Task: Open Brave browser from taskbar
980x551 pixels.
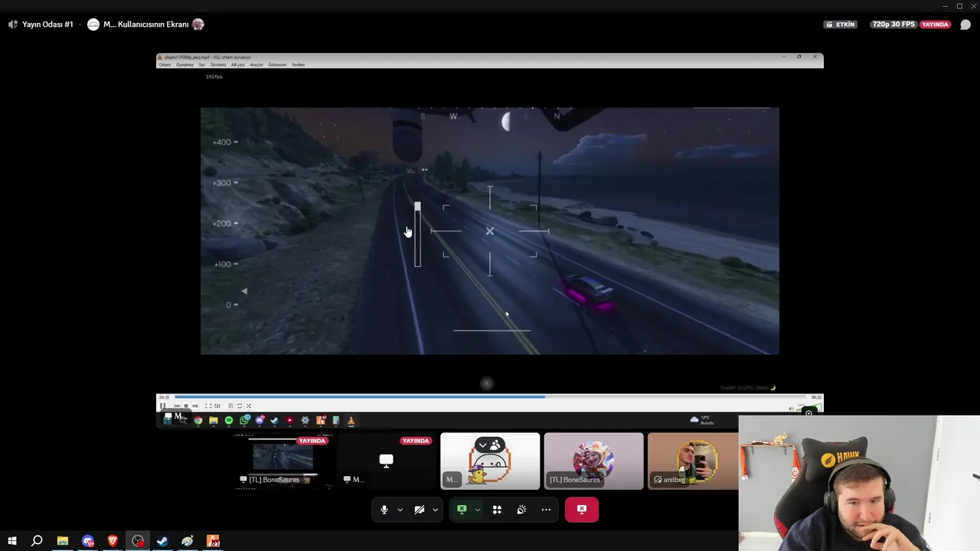Action: click(x=113, y=541)
